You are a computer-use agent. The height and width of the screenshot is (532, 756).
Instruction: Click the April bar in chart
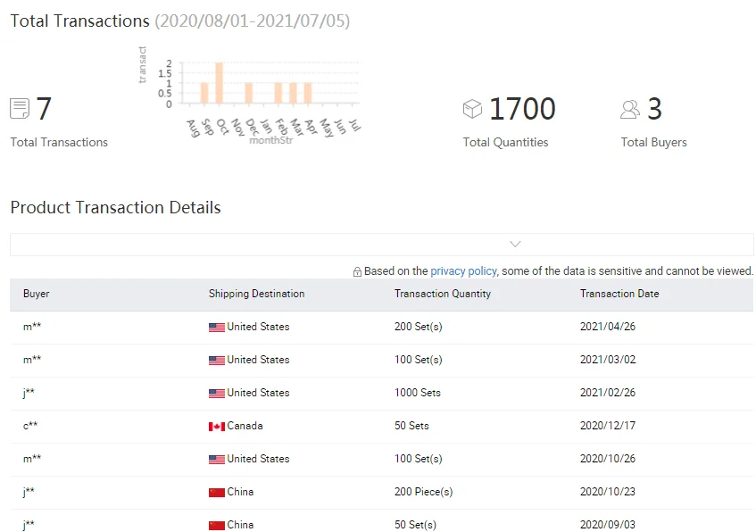308,93
